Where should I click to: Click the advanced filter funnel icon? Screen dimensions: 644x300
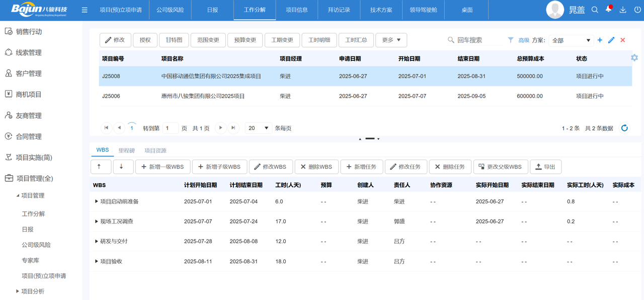[511, 40]
